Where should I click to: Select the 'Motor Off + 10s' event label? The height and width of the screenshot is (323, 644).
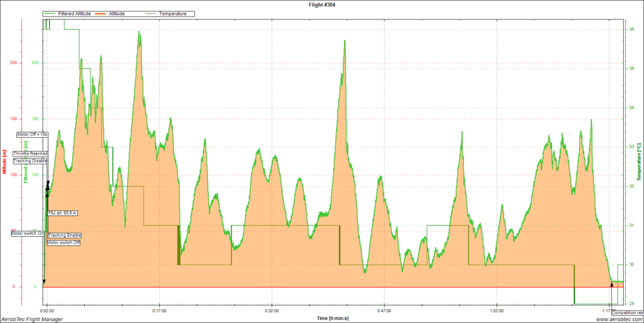pos(32,134)
